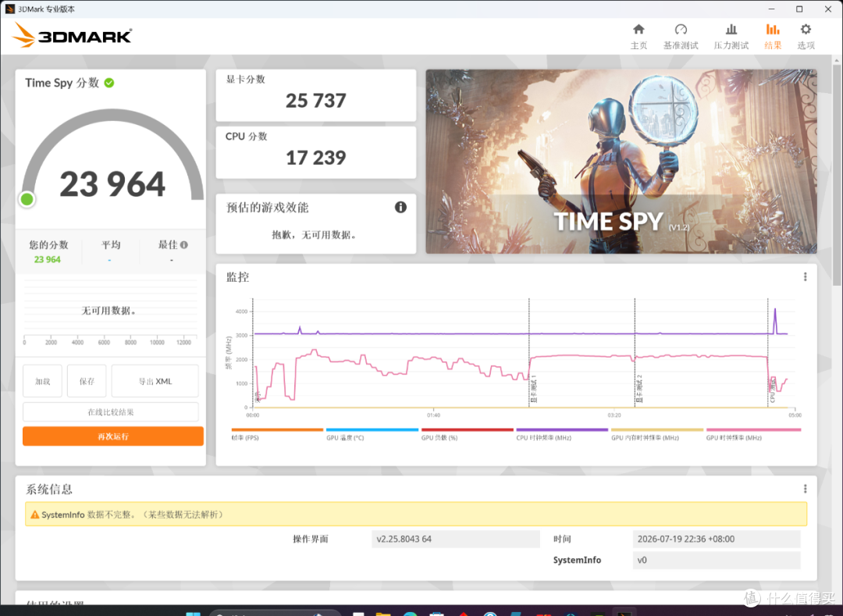Click the 显卡测试 1 marker in the chart
The image size is (843, 616).
(534, 389)
